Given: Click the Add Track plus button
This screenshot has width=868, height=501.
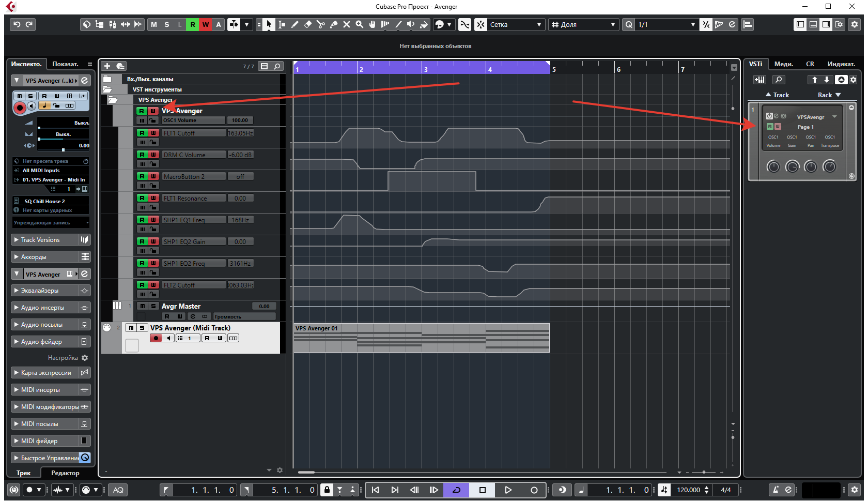Looking at the screenshot, I should (107, 66).
